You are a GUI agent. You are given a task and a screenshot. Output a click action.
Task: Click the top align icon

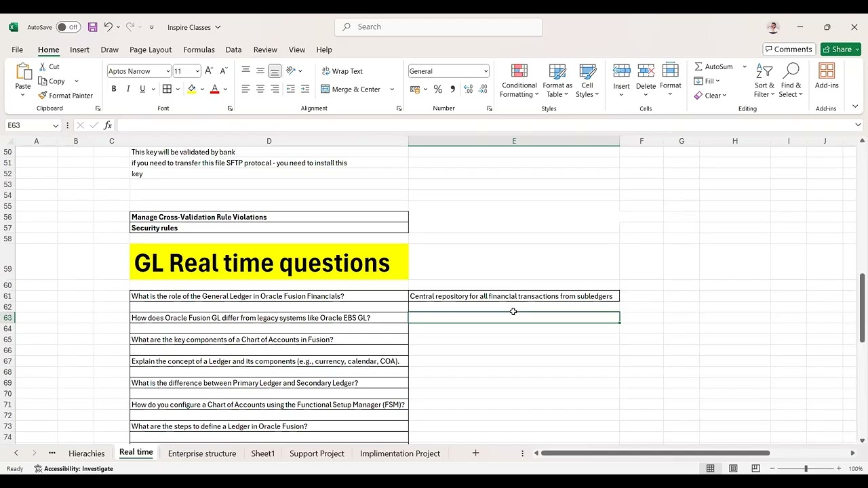tap(245, 70)
